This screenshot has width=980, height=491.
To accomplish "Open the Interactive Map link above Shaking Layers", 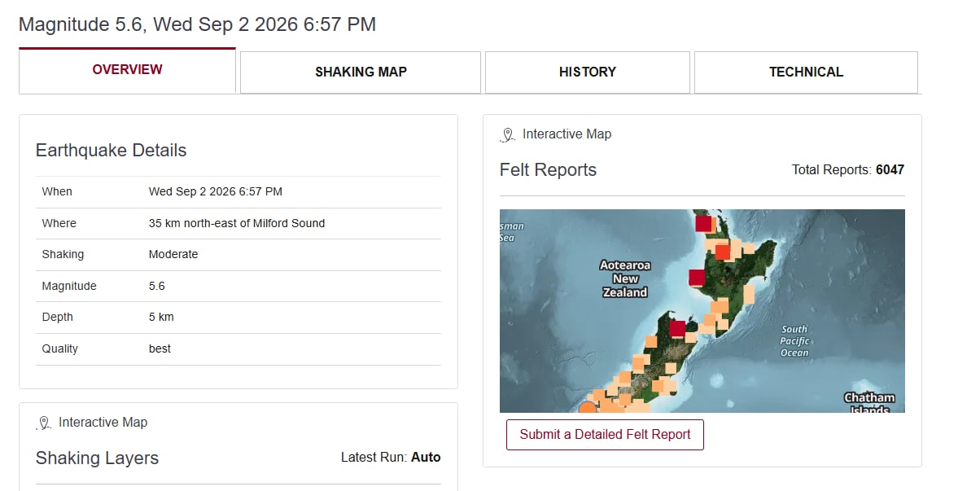I will point(103,423).
